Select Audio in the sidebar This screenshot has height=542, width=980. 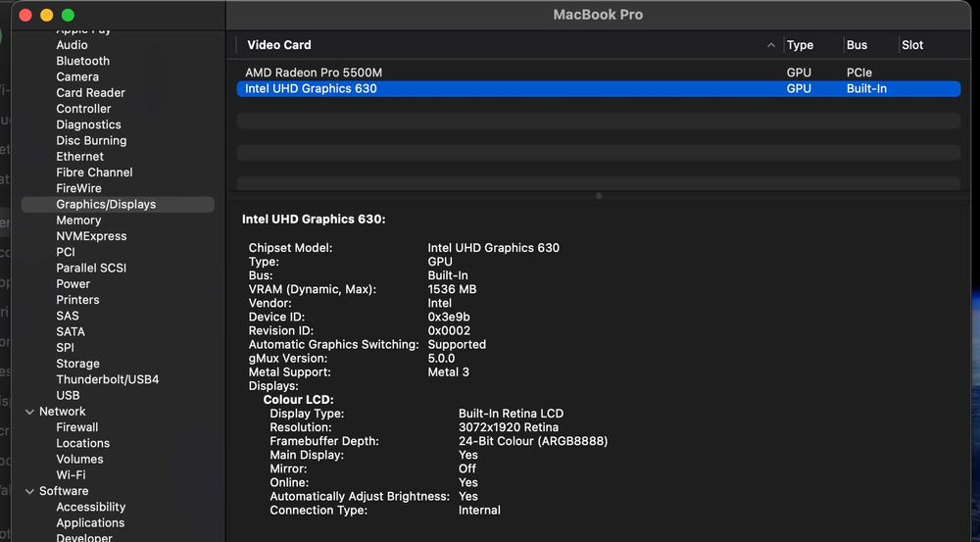tap(72, 45)
